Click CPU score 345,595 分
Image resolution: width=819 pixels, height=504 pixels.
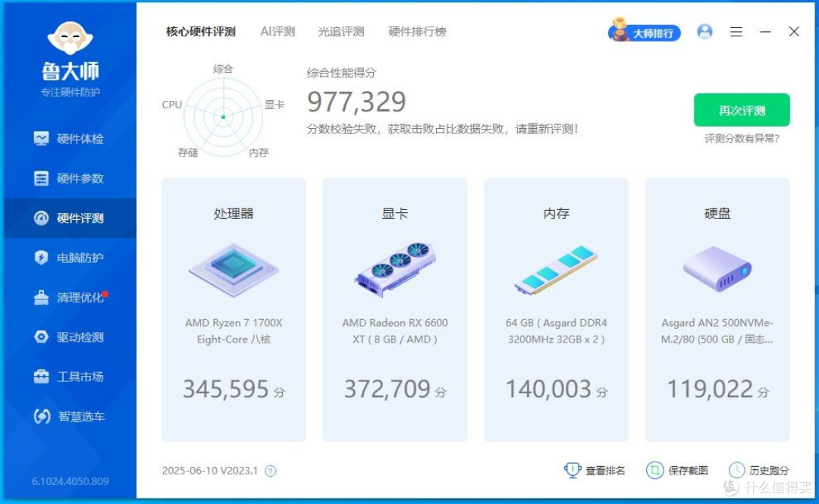click(234, 389)
